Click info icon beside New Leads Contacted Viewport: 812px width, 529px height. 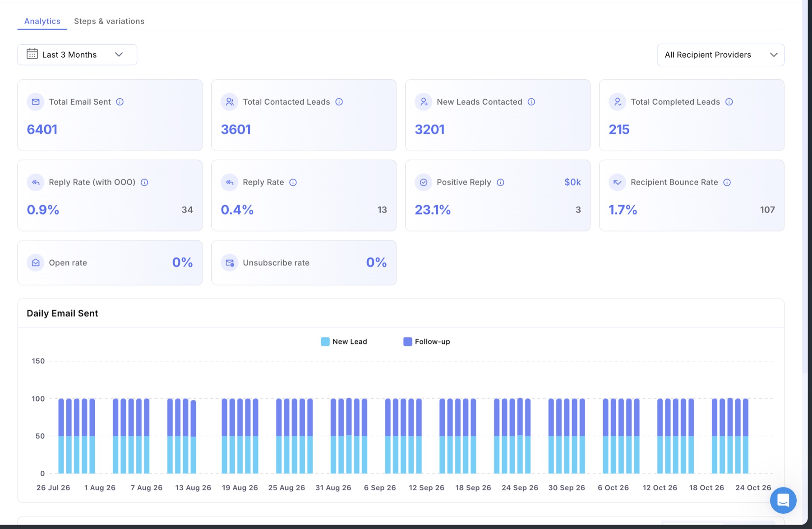coord(531,102)
